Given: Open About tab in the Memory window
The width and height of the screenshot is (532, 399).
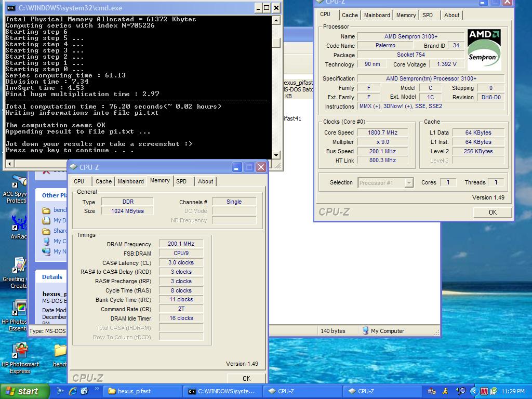Looking at the screenshot, I should (x=205, y=181).
